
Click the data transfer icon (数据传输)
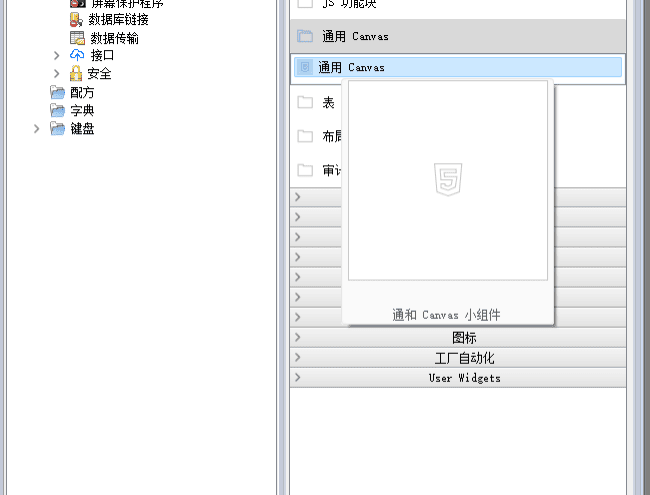(77, 38)
